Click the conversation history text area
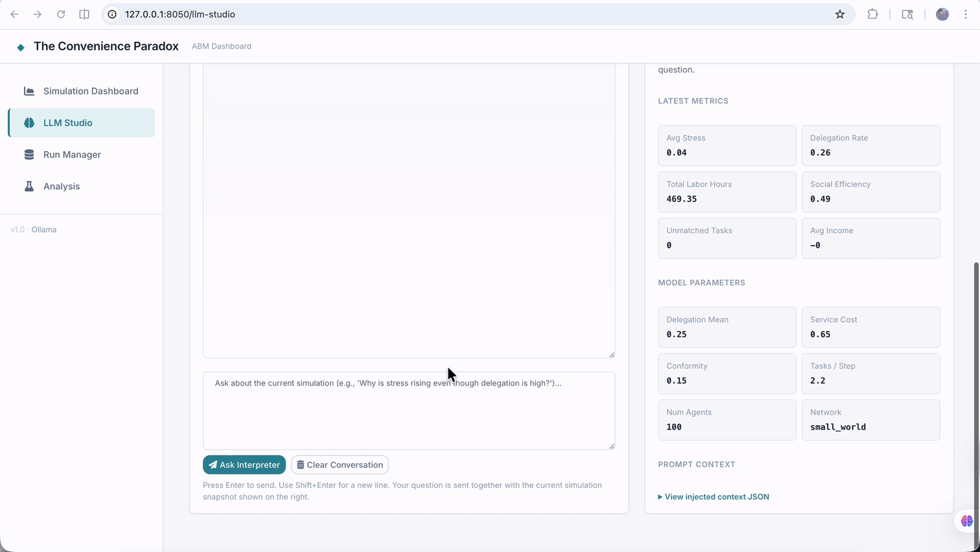 pos(409,211)
